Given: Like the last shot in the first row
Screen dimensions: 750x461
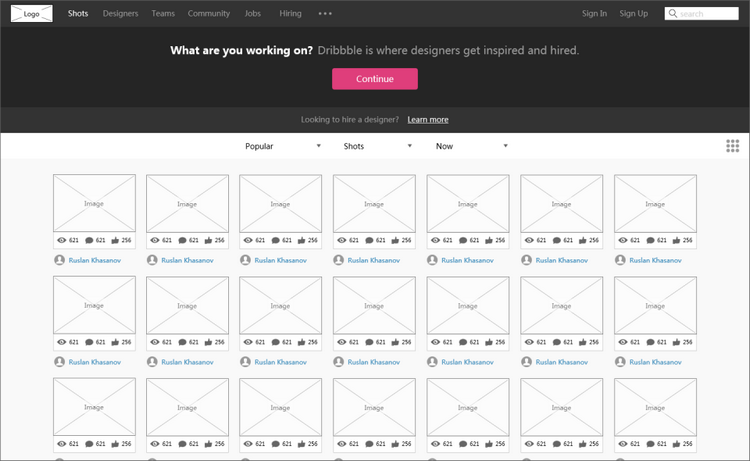Looking at the screenshot, I should tap(677, 241).
